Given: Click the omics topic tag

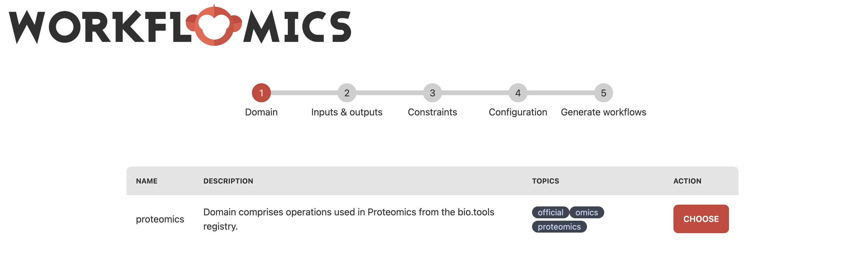Looking at the screenshot, I should point(587,213).
